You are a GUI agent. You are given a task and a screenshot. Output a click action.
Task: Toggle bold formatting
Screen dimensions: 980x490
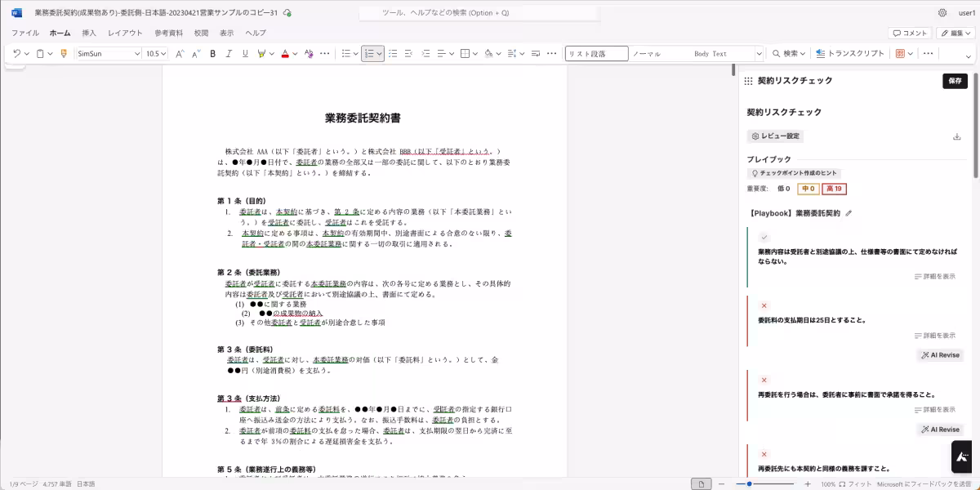212,52
